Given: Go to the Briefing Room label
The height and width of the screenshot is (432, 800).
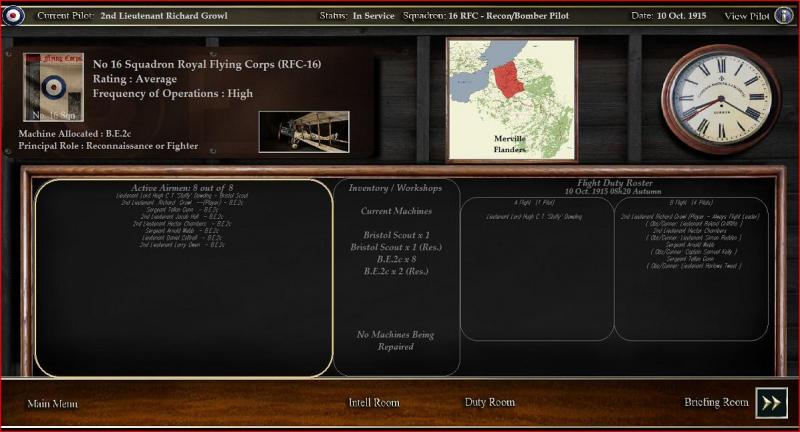Looking at the screenshot, I should [x=716, y=402].
